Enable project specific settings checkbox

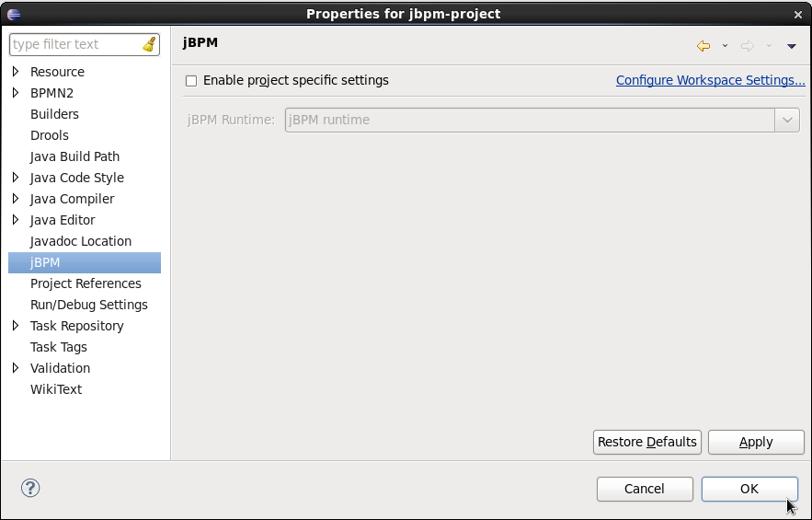click(x=191, y=81)
